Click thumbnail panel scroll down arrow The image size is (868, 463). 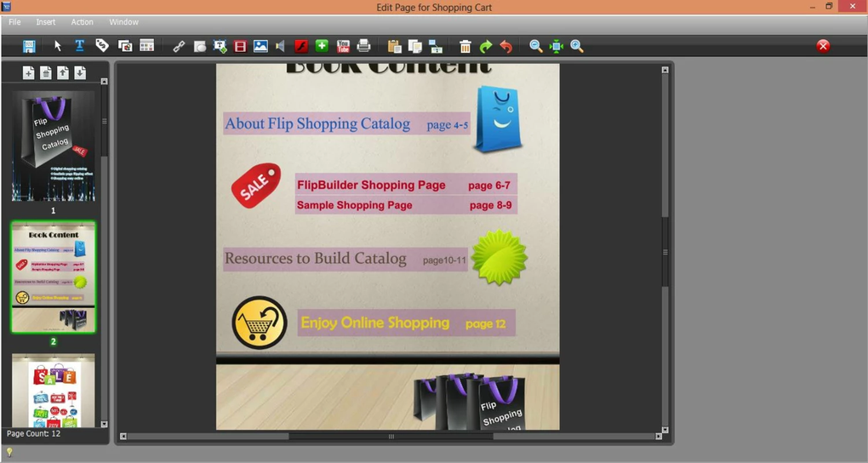104,424
